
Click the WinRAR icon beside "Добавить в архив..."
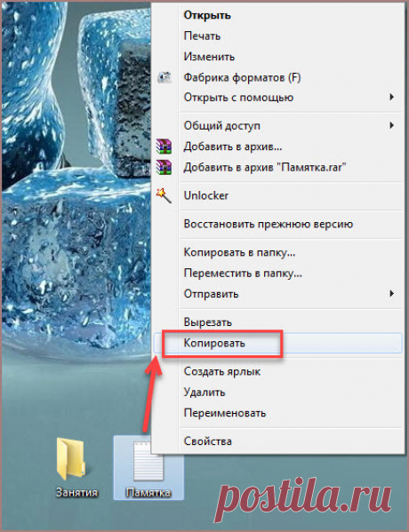pos(164,147)
